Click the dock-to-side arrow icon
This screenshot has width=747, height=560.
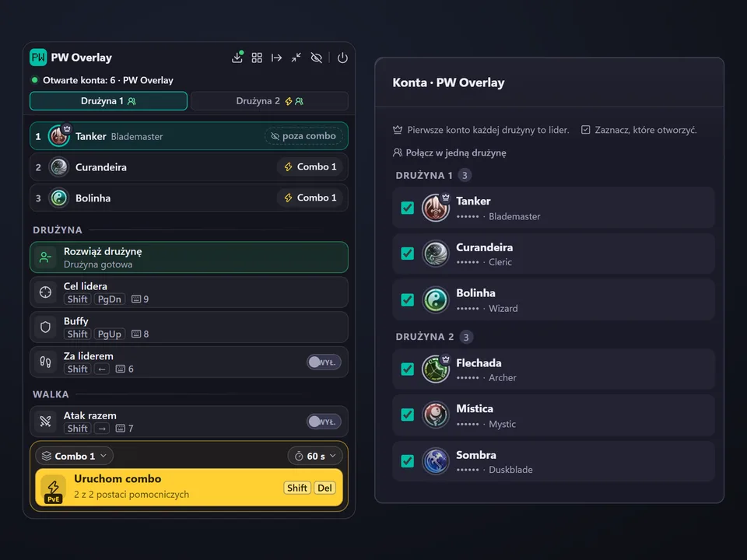tap(276, 58)
